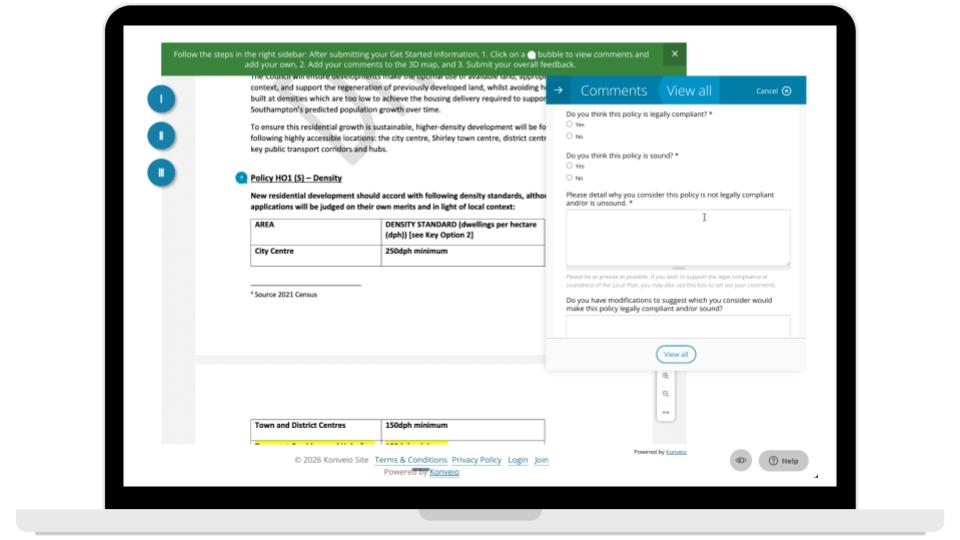Select No for policy is sound
Image resolution: width=960 pixels, height=540 pixels.
point(569,178)
